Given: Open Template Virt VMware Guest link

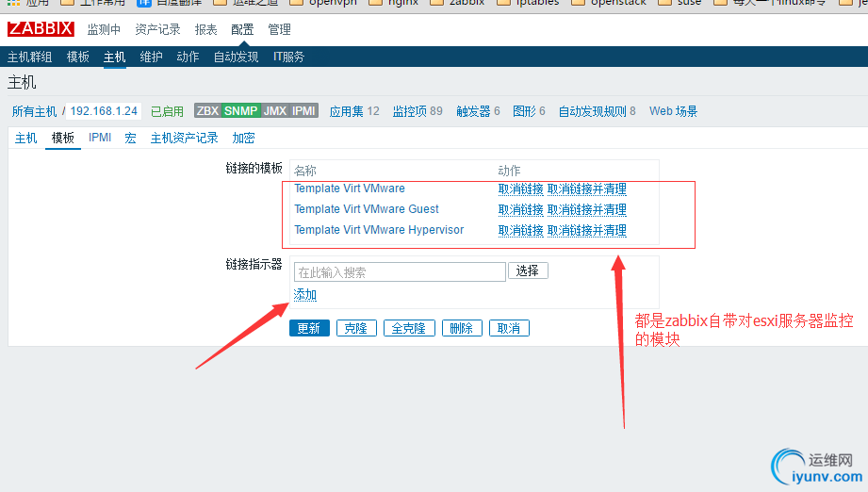Looking at the screenshot, I should click(x=367, y=208).
